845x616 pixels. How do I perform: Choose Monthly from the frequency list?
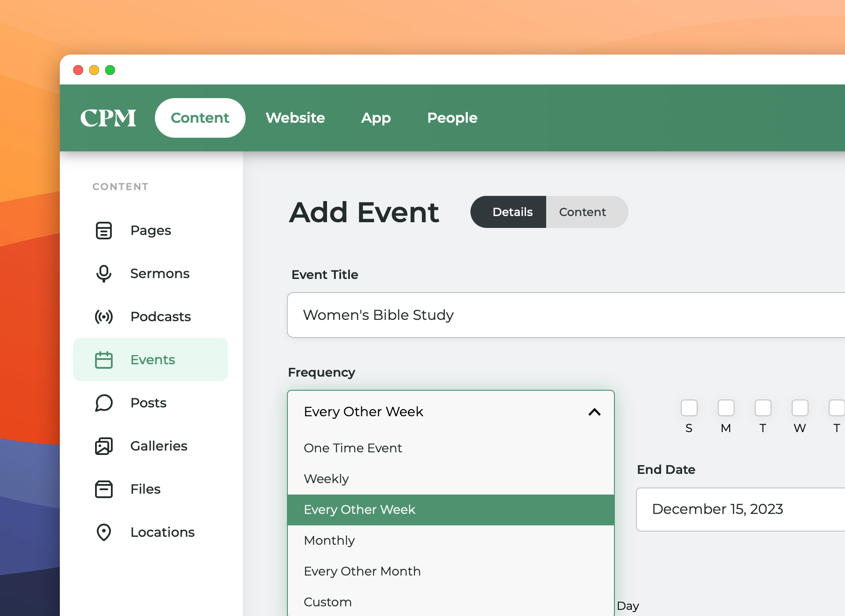329,540
